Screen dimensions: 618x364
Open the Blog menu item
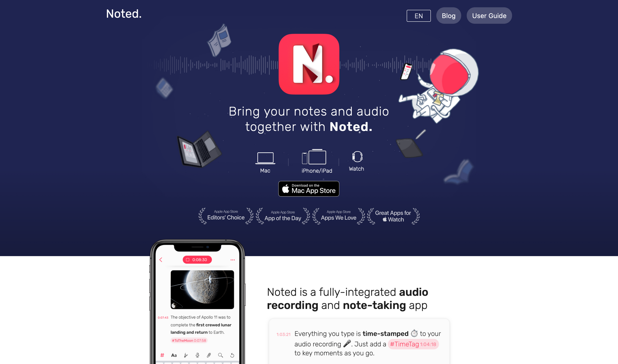[449, 15]
